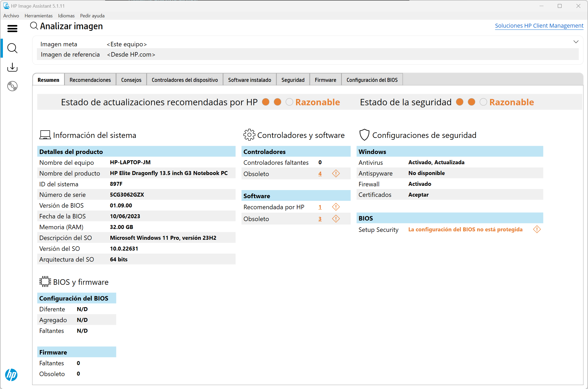Click warning icon beside Recomendada por HP

click(336, 207)
